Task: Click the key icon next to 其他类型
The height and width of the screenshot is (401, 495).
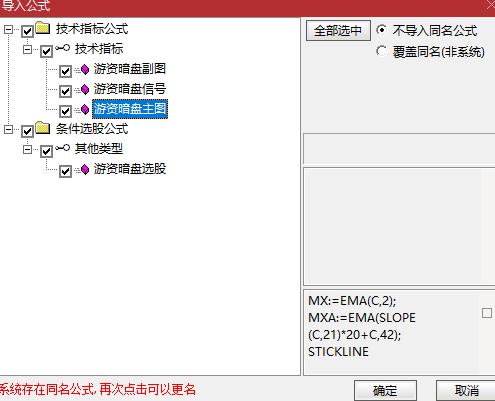Action: [63, 148]
